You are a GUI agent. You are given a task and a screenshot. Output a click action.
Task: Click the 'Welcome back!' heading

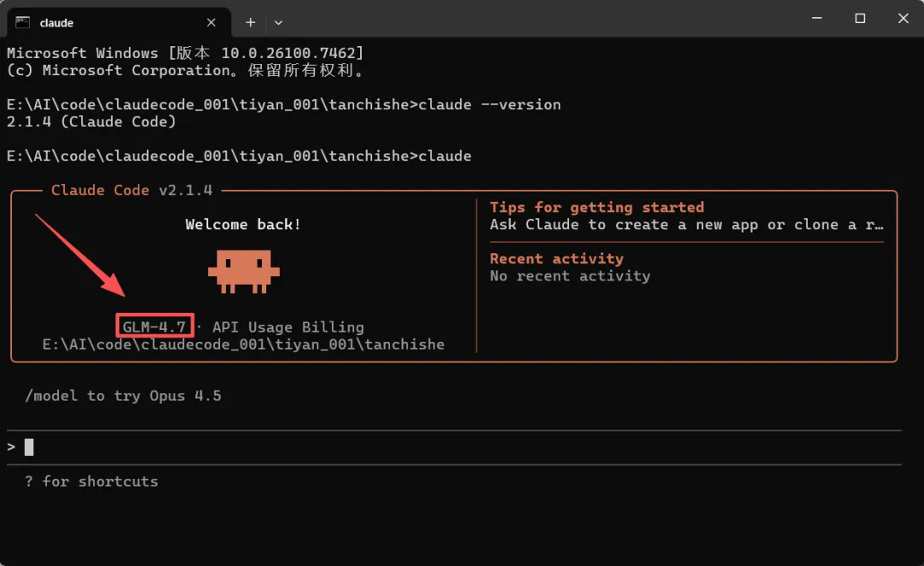pyautogui.click(x=243, y=224)
